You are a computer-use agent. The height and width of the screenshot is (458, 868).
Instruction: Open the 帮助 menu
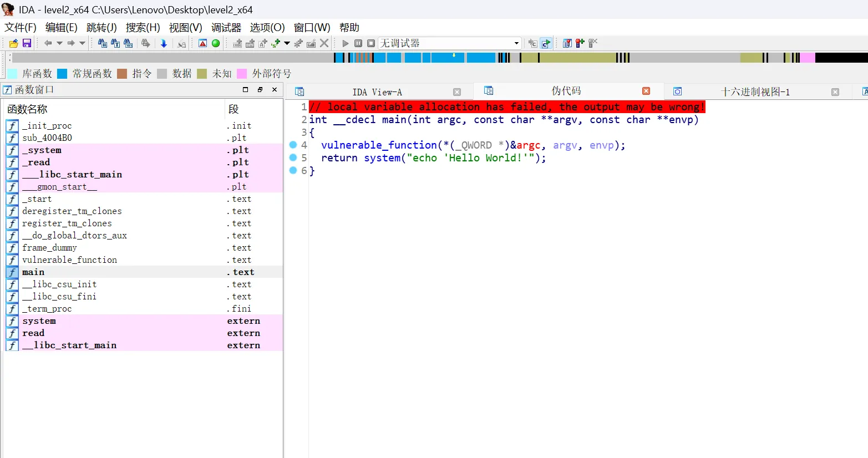pos(349,27)
